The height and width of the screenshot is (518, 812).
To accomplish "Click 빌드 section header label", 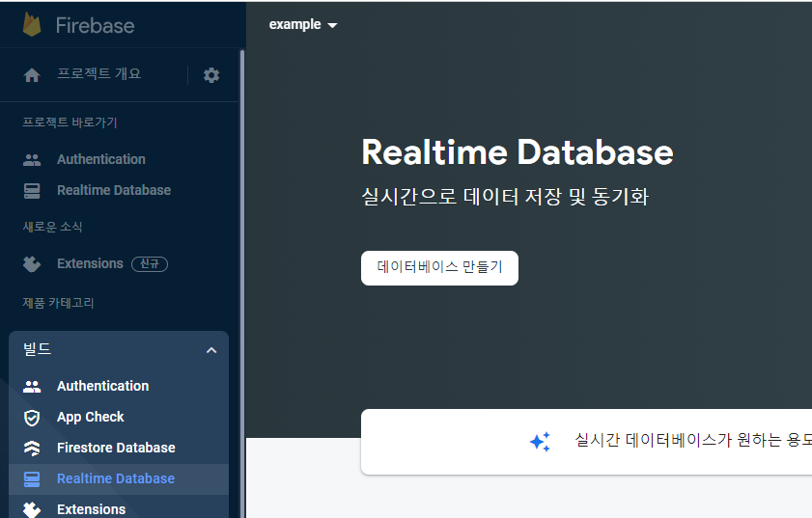I will pos(37,349).
